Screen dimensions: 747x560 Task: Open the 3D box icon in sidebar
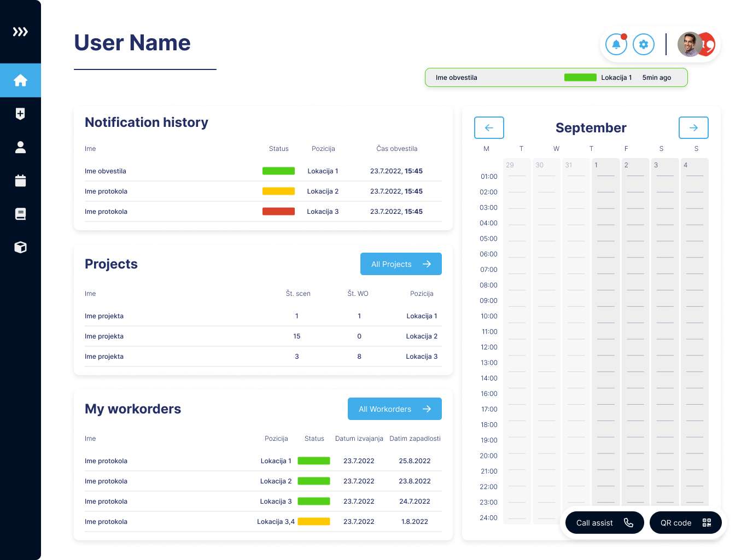pos(20,247)
